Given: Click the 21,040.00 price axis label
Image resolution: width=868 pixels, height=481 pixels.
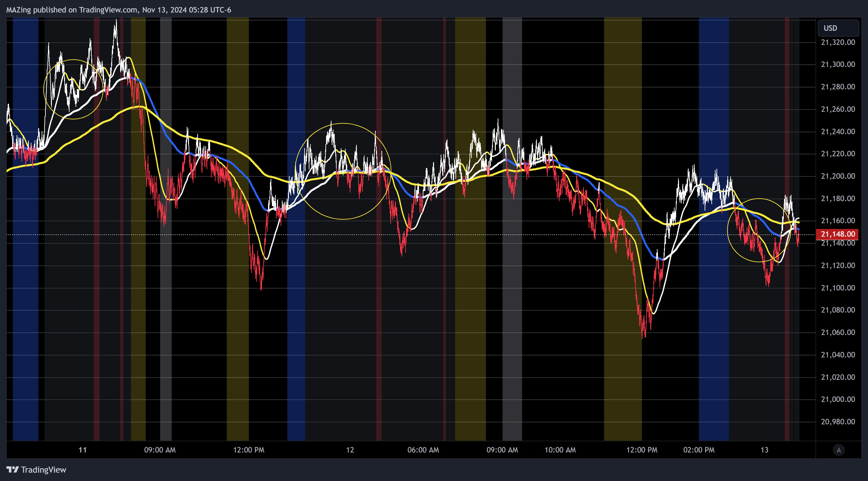Looking at the screenshot, I should pyautogui.click(x=838, y=355).
